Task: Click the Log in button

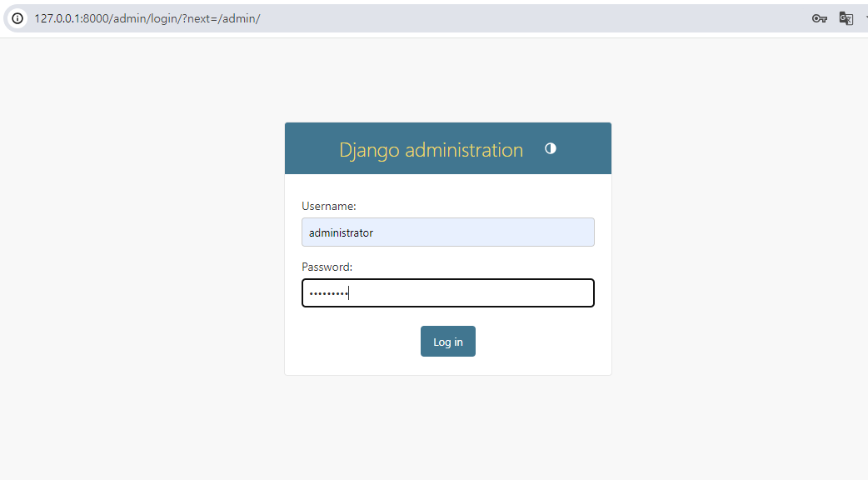Action: 448,342
